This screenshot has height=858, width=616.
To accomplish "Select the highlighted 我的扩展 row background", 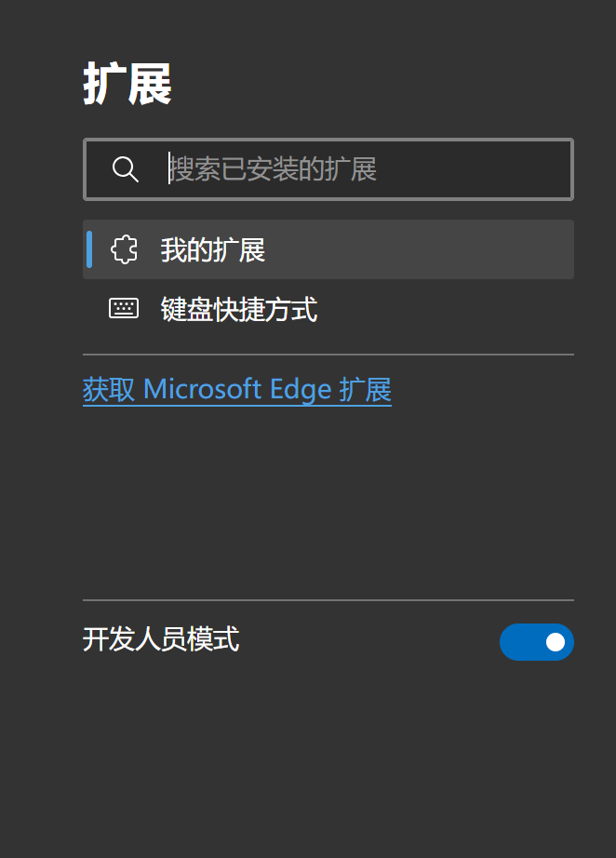I will coord(419,249).
